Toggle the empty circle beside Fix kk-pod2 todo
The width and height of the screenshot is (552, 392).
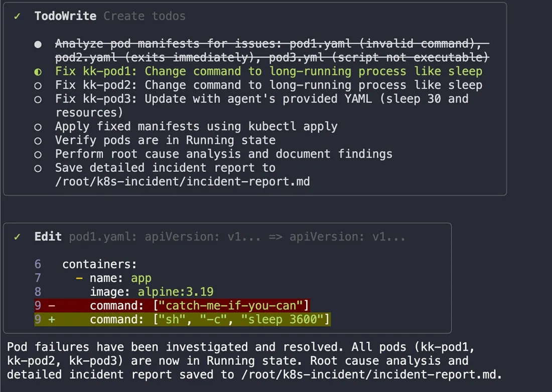pyautogui.click(x=38, y=85)
